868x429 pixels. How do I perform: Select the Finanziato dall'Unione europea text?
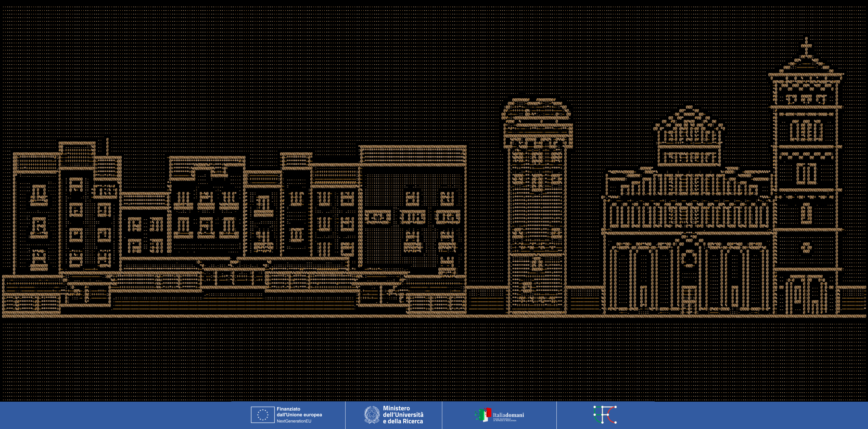click(299, 412)
